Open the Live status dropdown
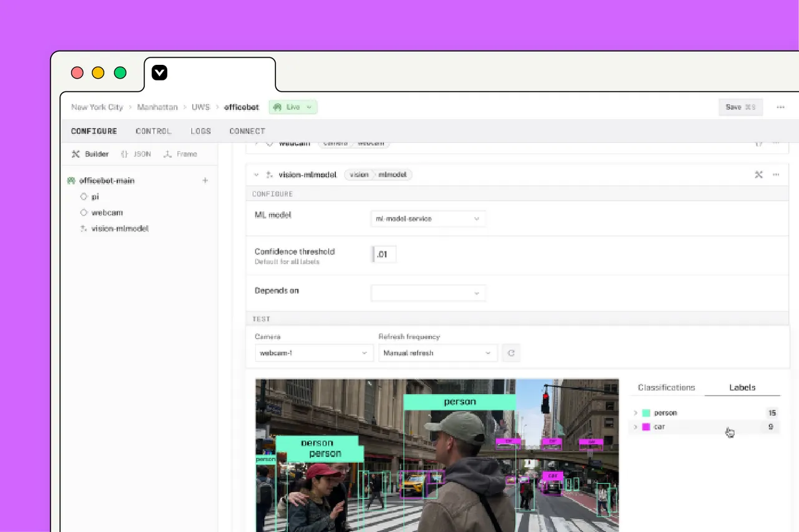Viewport: 799px width, 532px height. coord(293,107)
